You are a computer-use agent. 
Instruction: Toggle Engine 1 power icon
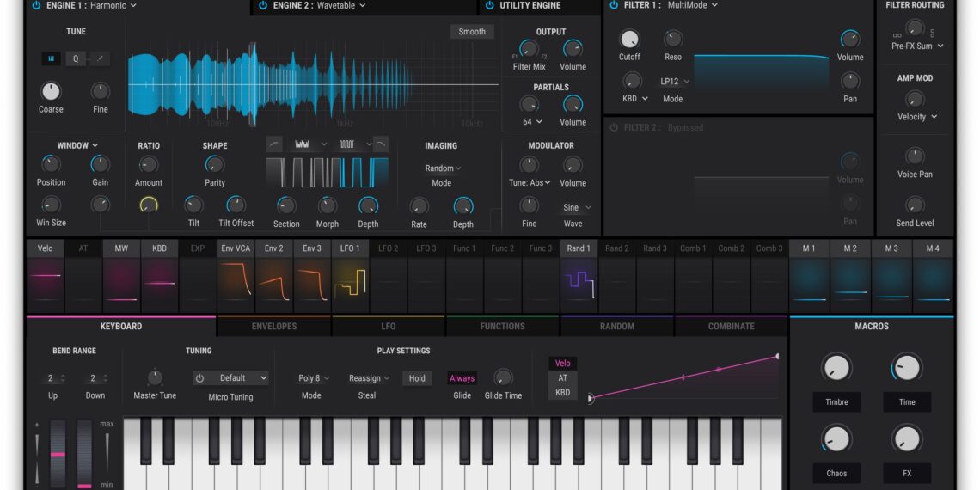[x=36, y=5]
